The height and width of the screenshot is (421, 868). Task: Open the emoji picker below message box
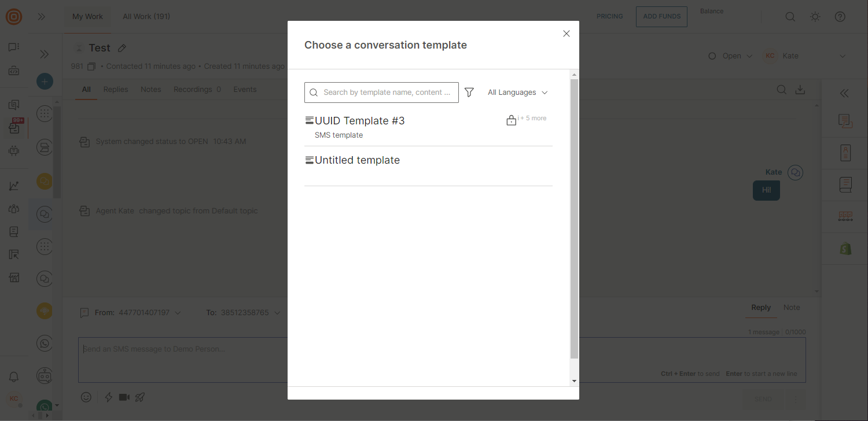[86, 397]
